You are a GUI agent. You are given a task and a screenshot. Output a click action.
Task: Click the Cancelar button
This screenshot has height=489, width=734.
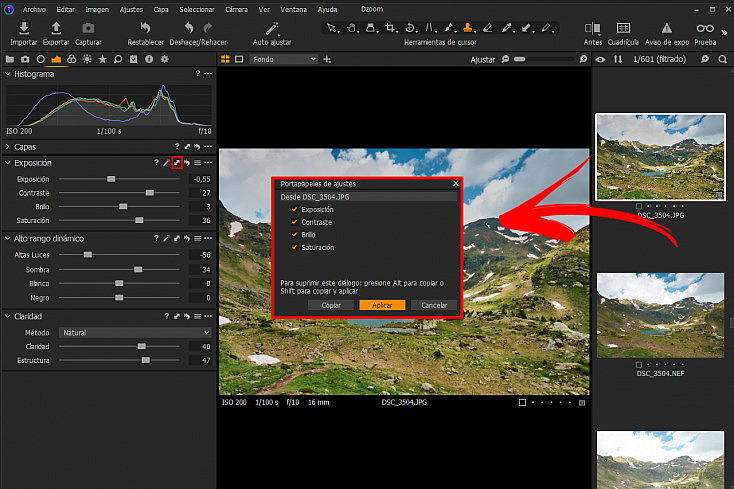[434, 305]
